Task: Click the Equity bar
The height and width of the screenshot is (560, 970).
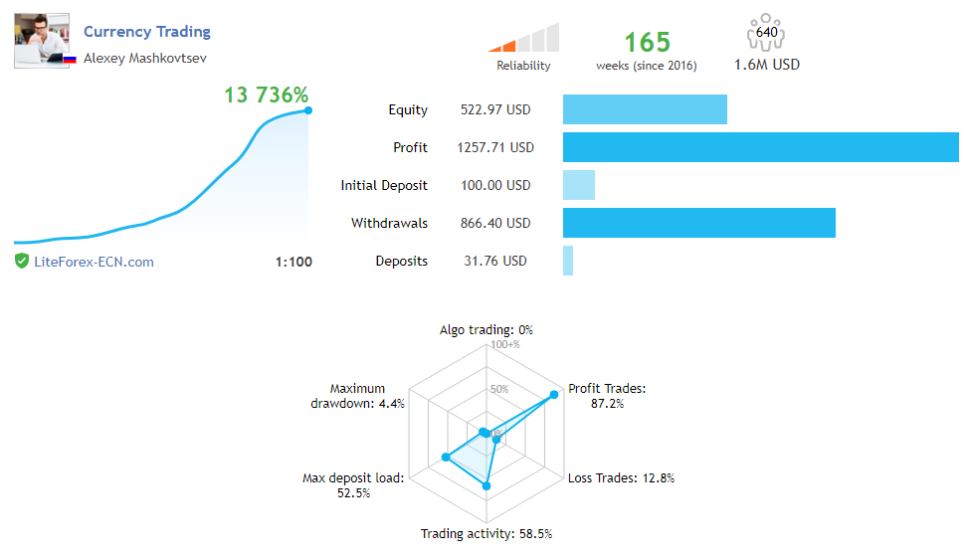Action: pos(645,109)
